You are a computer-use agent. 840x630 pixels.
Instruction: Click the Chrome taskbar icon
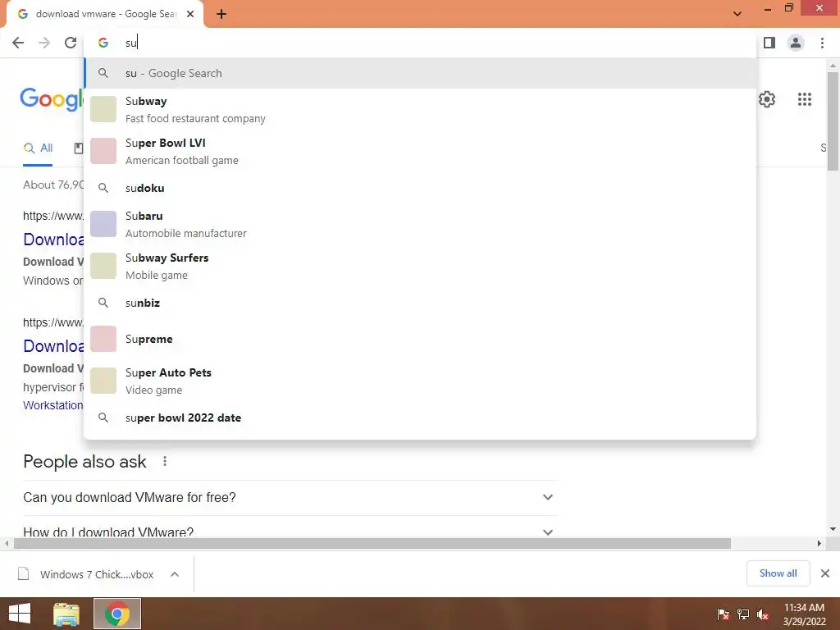click(x=117, y=614)
